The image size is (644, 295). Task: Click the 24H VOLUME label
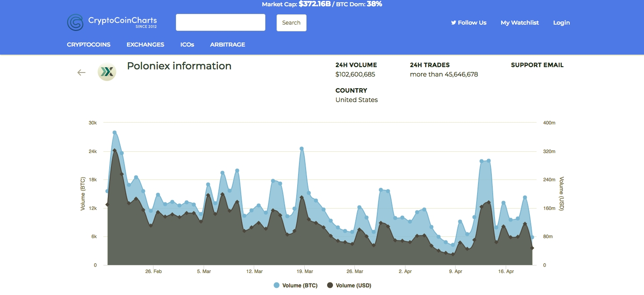click(356, 65)
